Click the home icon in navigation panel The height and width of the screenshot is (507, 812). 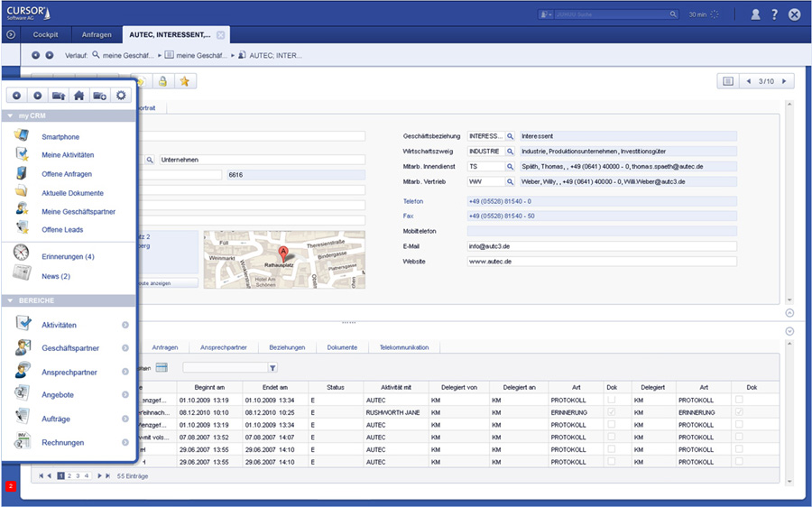(78, 96)
